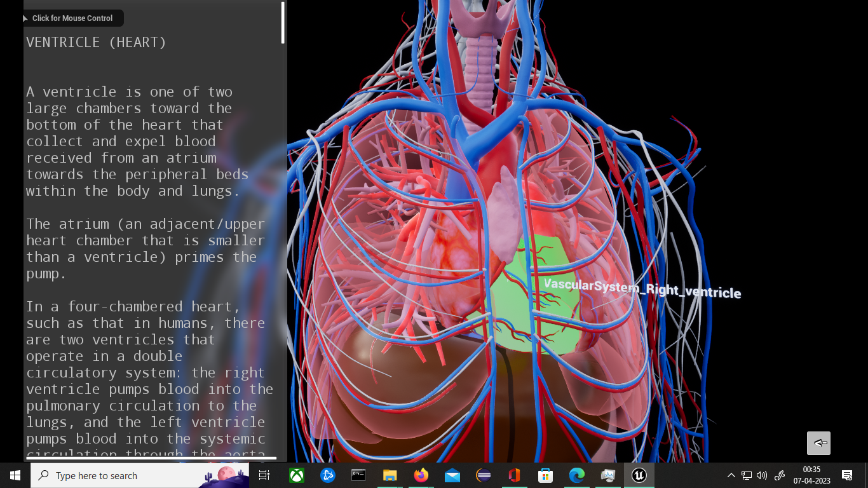
Task: Open the Microsoft Store taskbar icon
Action: 545,475
